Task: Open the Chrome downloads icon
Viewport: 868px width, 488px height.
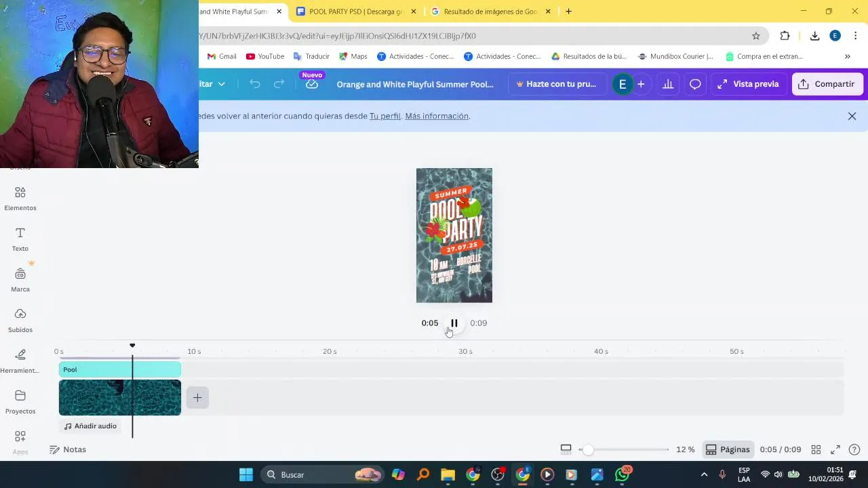Action: click(x=814, y=36)
